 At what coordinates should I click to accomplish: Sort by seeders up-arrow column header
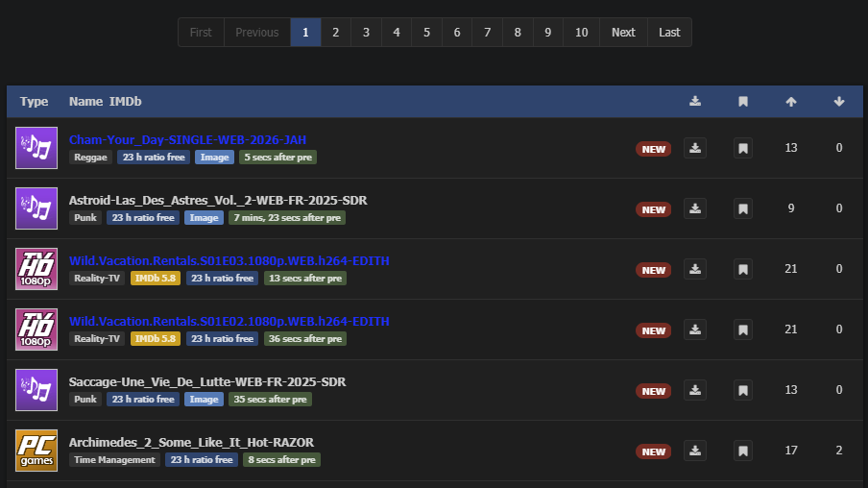point(791,102)
